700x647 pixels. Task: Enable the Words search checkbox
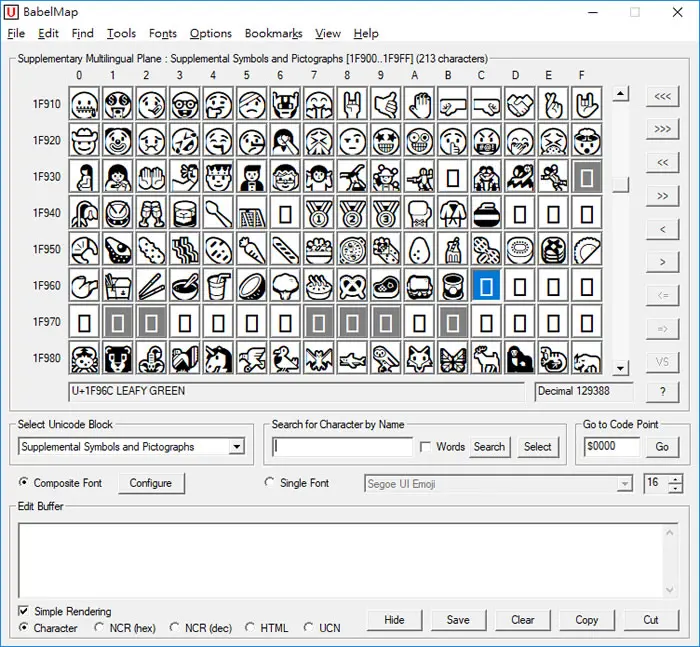pyautogui.click(x=426, y=447)
